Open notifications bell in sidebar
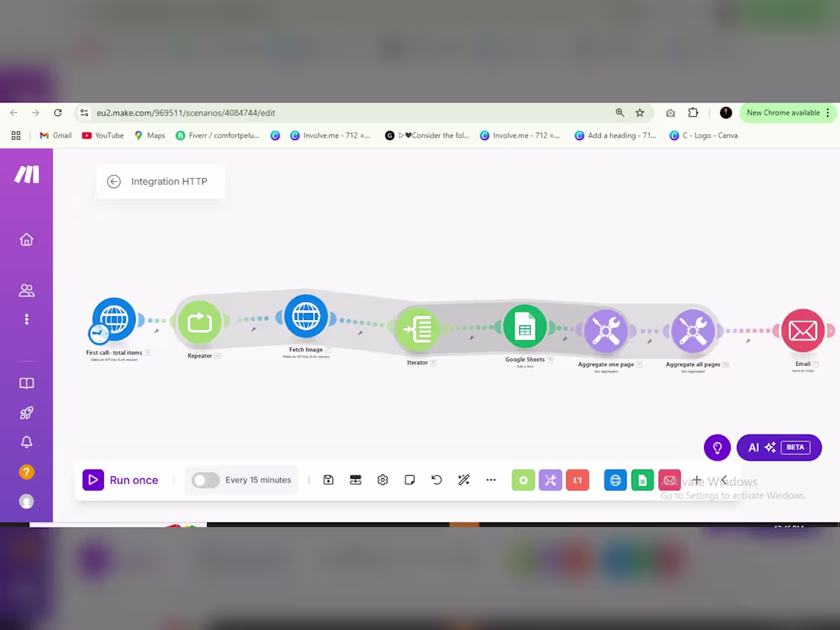Screen dimensions: 840x630 26,442
